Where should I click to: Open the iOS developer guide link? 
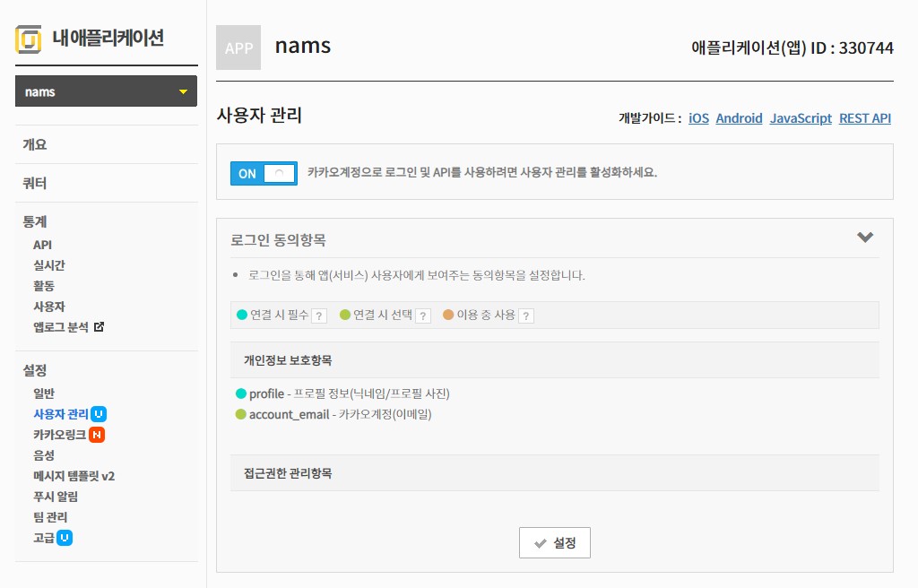[698, 118]
